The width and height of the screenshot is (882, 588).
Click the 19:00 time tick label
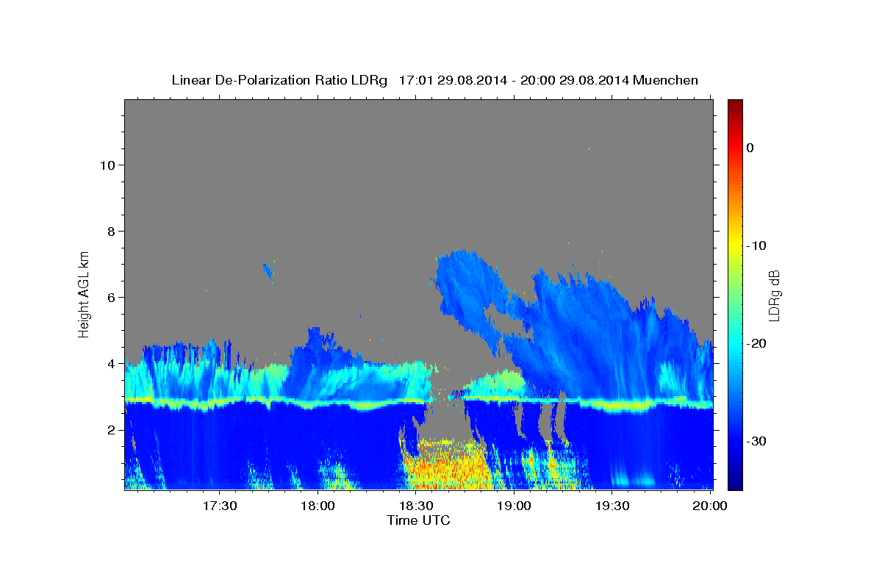[x=514, y=506]
